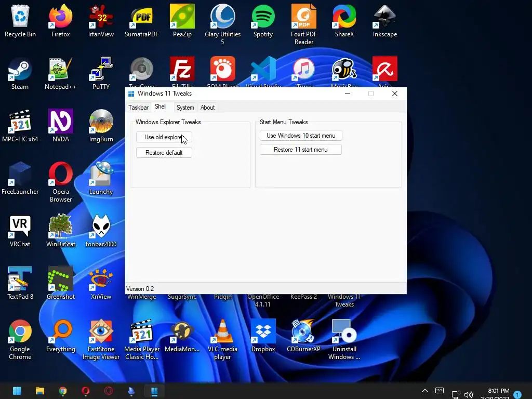The image size is (532, 399).
Task: Select the MediaMonkey desktop icon
Action: [182, 336]
